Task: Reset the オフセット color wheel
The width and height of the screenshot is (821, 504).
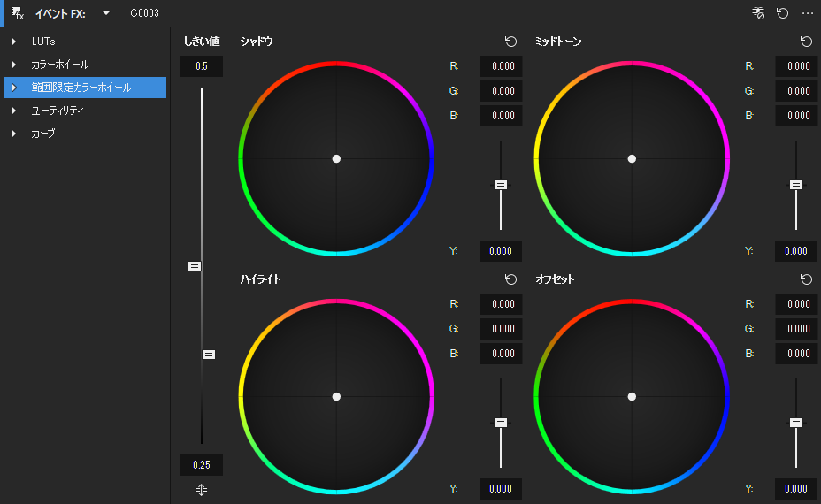Action: coord(806,279)
